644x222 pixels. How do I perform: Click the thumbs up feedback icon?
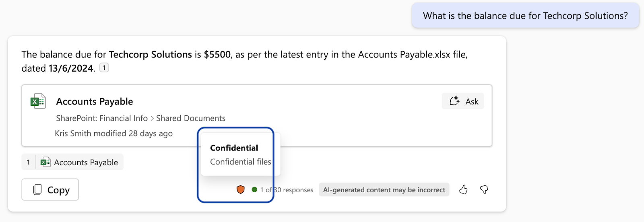click(x=463, y=189)
